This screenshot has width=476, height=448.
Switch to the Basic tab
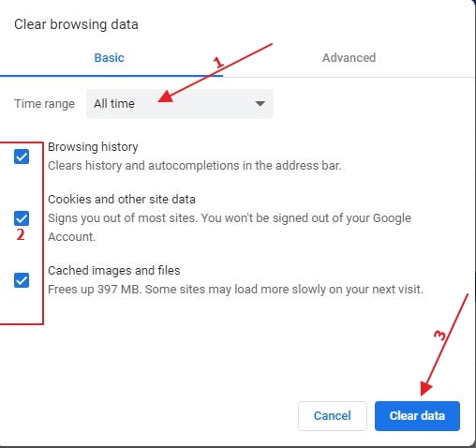(x=110, y=58)
